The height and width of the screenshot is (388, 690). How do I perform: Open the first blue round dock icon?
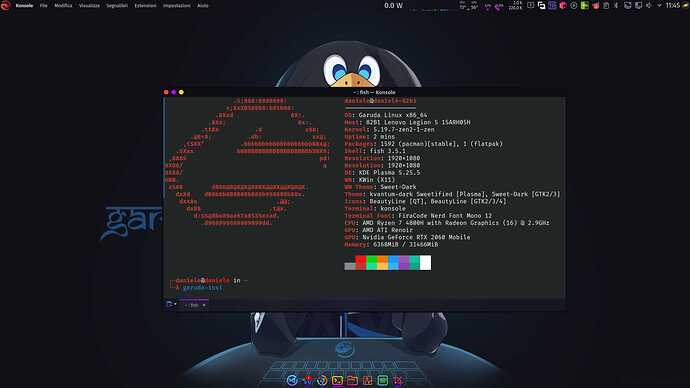[292, 381]
